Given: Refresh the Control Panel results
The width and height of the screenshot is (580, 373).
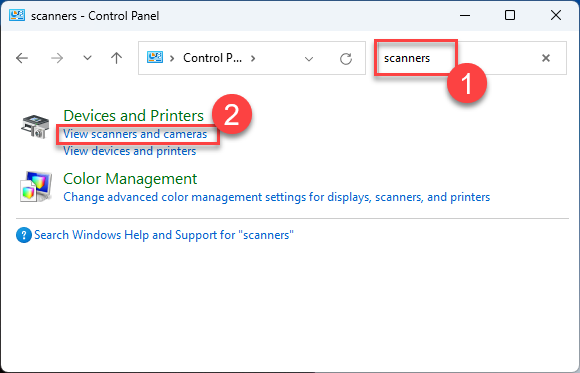Looking at the screenshot, I should [x=346, y=58].
